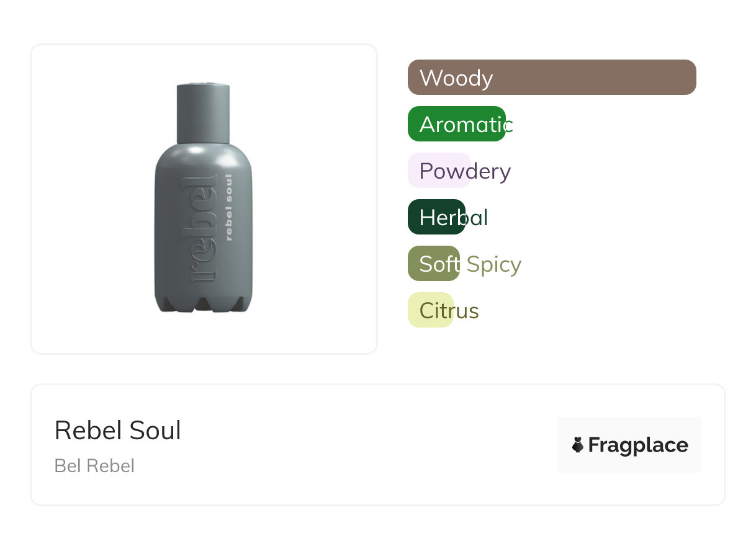Click the letters 'us' right of Citrus bar
The height and width of the screenshot is (536, 756).
(x=467, y=311)
